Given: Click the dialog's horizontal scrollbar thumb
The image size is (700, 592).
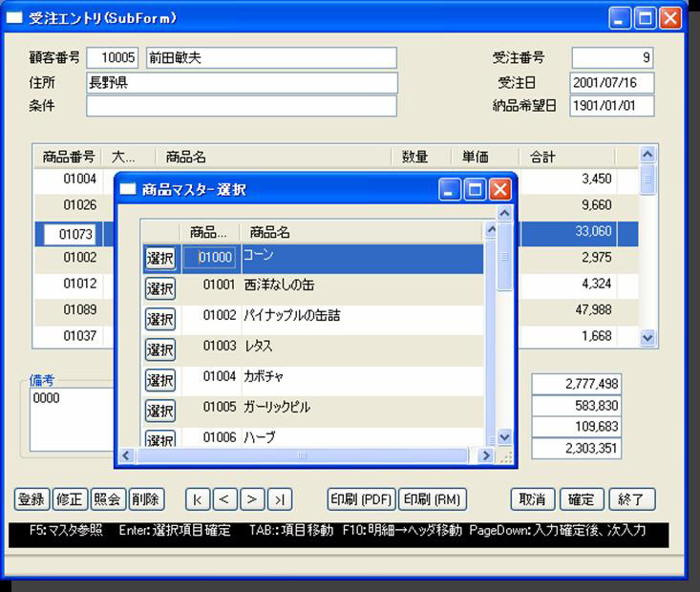Looking at the screenshot, I should tap(302, 455).
